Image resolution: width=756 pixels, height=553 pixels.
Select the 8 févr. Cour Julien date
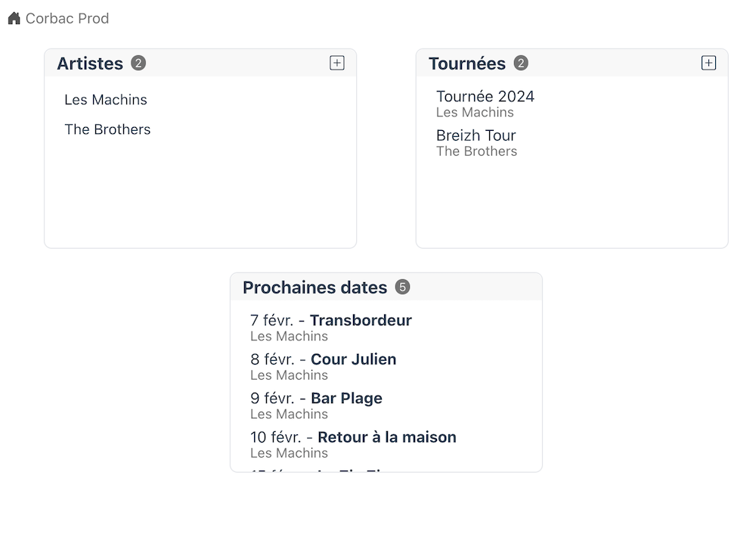[323, 366]
